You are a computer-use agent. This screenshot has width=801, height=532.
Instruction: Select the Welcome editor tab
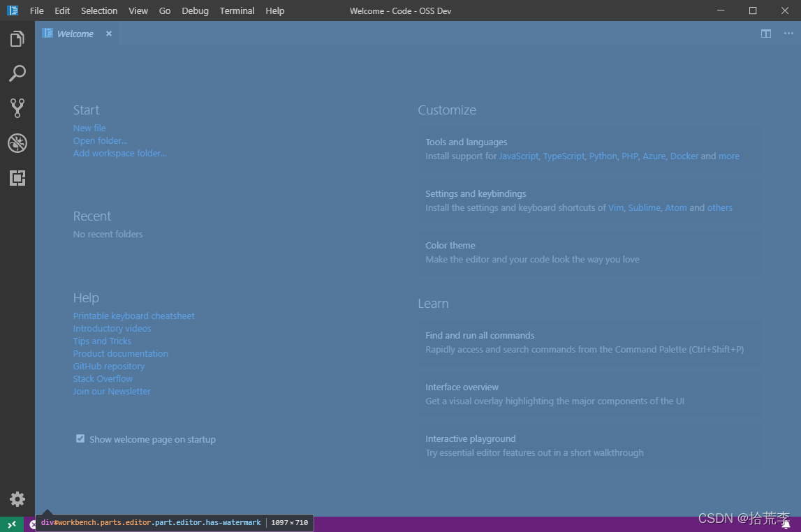tap(75, 34)
